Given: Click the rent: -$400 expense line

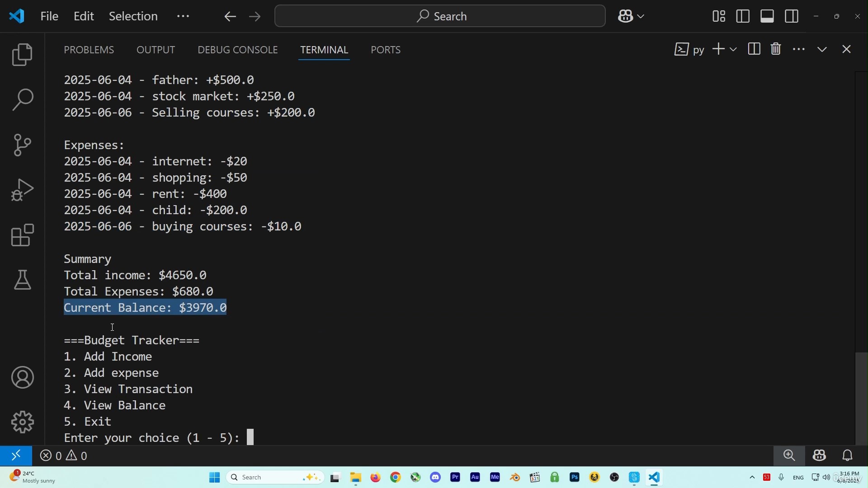Looking at the screenshot, I should pos(145,194).
